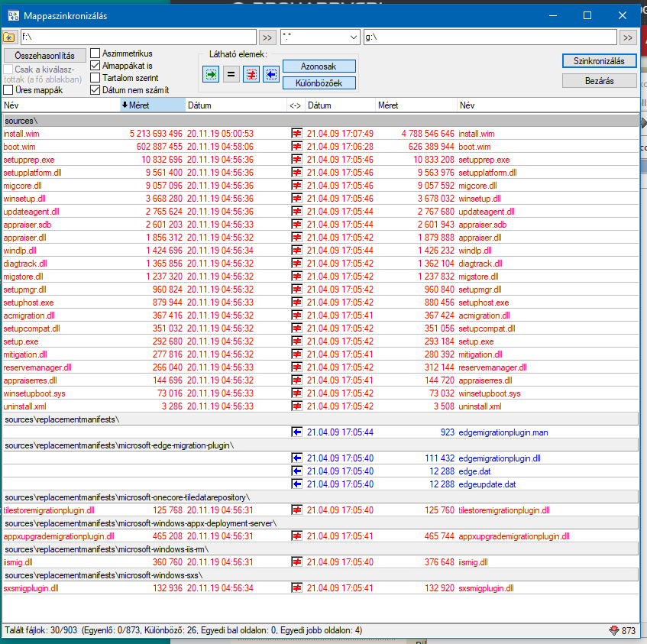Toggle the Azonosak filter button
The height and width of the screenshot is (644, 647).
(319, 66)
